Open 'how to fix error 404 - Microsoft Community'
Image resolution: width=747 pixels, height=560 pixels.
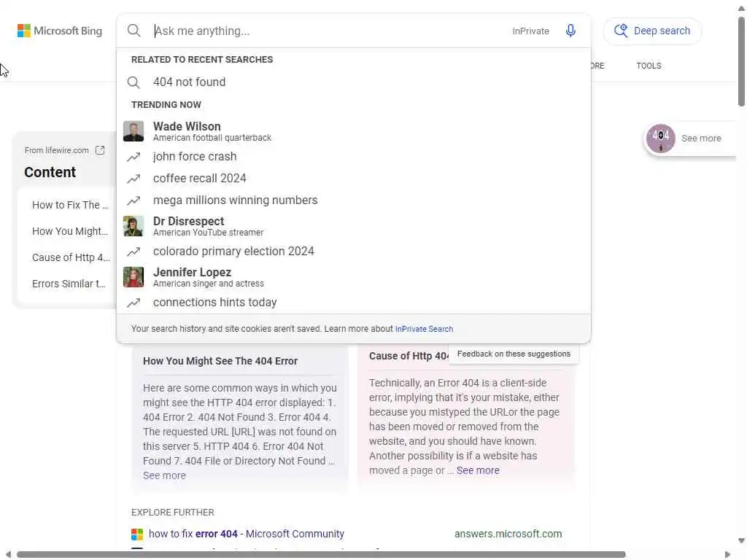click(x=247, y=534)
